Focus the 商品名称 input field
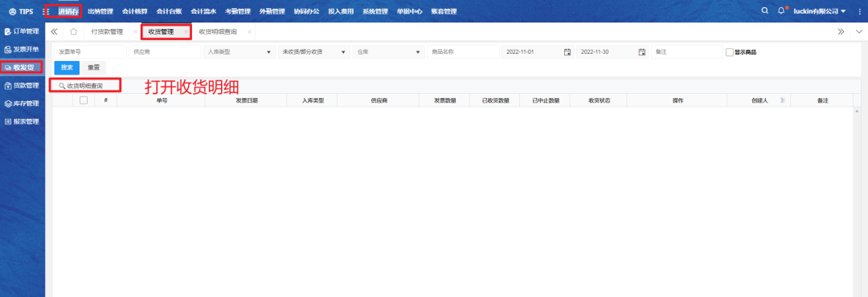 point(464,52)
